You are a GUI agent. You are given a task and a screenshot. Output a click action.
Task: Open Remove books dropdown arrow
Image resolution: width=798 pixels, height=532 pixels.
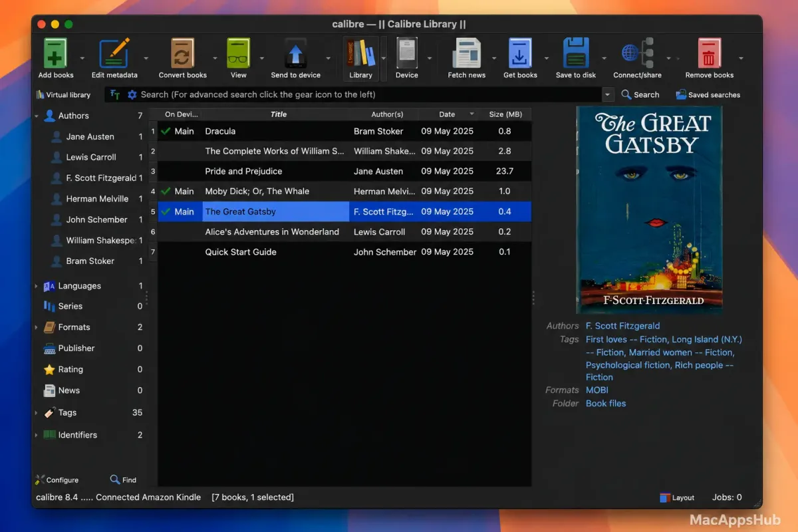(741, 58)
